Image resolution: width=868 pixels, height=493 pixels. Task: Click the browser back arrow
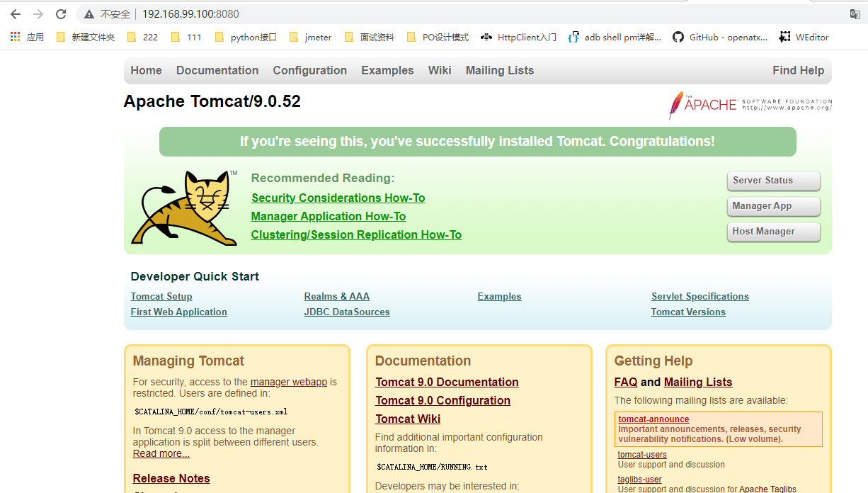coord(15,14)
